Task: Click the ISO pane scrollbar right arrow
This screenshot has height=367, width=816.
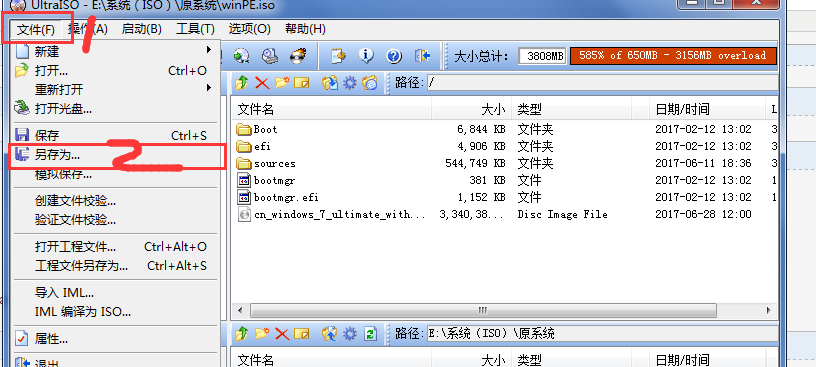Action: point(769,310)
